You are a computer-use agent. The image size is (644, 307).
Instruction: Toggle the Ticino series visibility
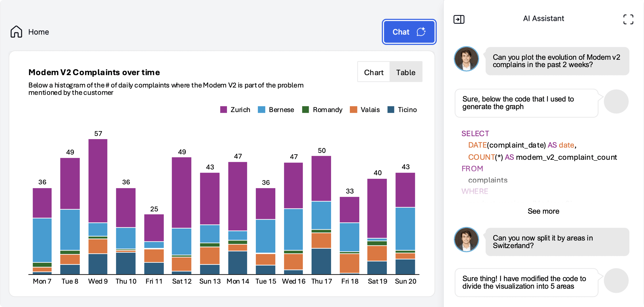(391, 109)
